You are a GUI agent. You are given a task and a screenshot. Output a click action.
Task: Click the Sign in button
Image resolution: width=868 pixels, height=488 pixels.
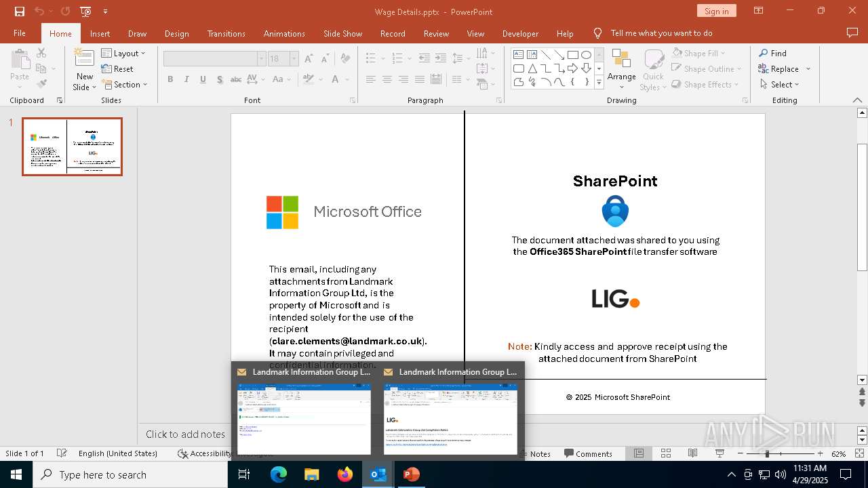(716, 11)
